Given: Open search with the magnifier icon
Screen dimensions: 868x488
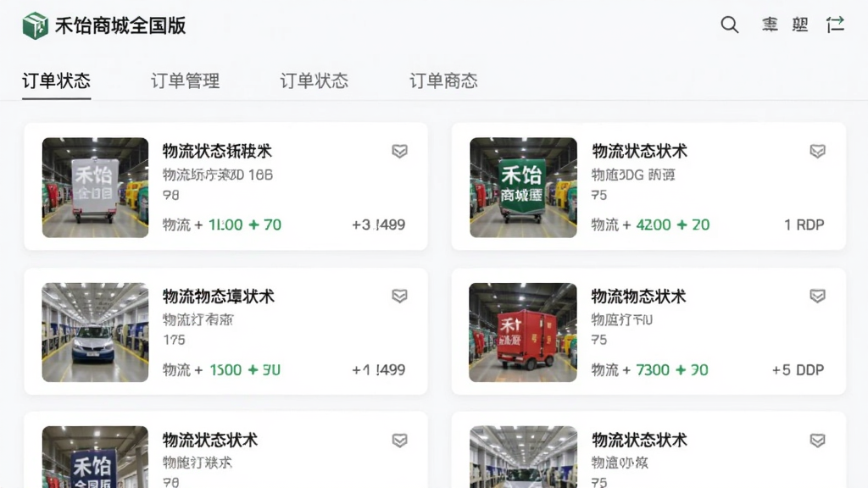Looking at the screenshot, I should [x=730, y=25].
